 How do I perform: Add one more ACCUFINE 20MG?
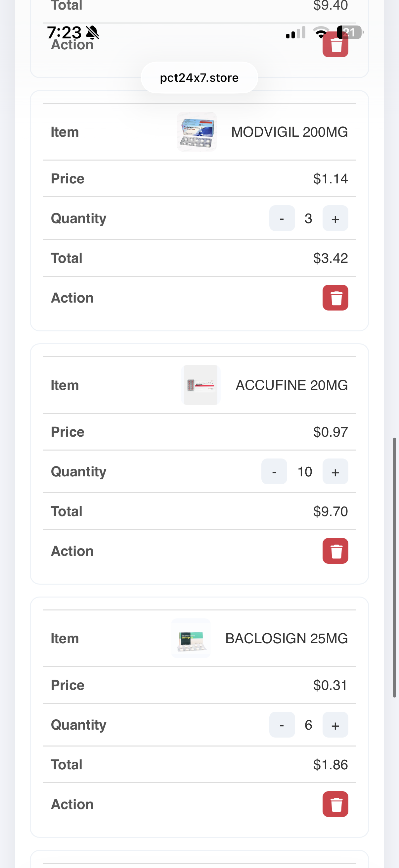[x=335, y=471]
